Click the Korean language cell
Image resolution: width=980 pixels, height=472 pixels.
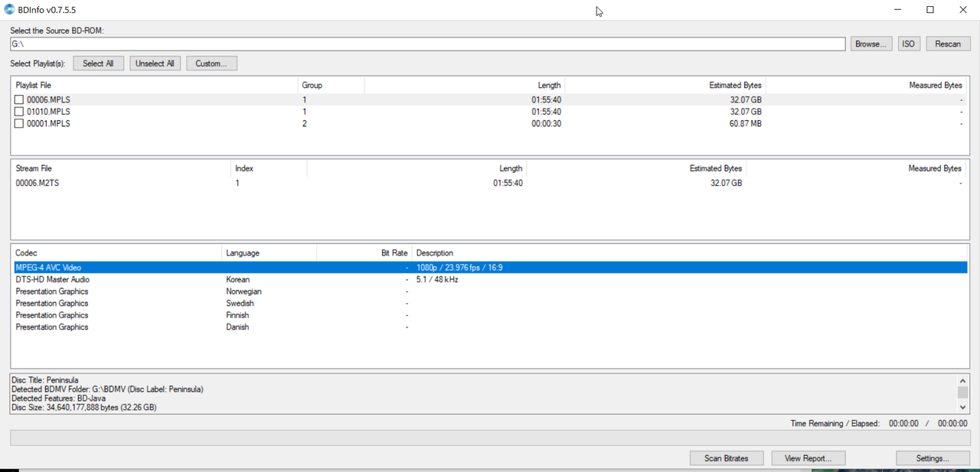[x=237, y=280]
